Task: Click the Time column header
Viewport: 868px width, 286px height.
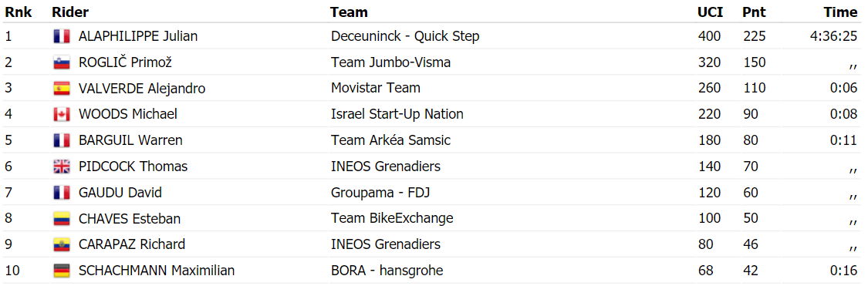Action: [x=840, y=12]
